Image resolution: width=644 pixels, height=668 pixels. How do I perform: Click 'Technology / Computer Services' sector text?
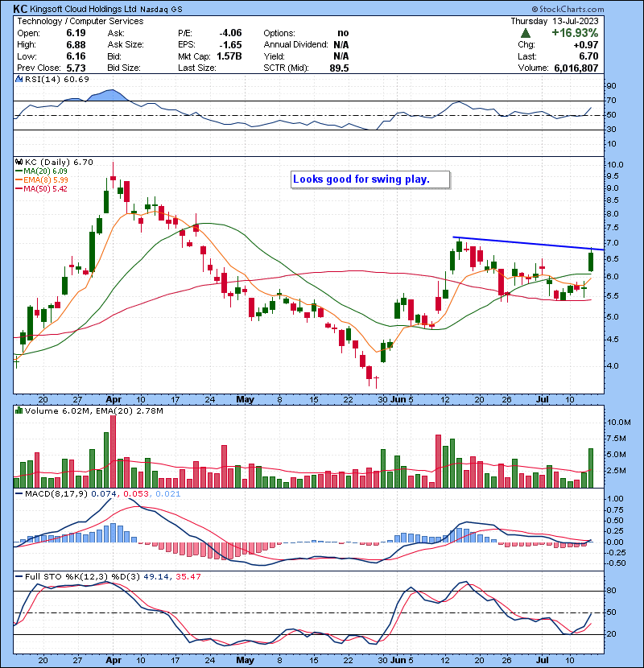click(80, 21)
